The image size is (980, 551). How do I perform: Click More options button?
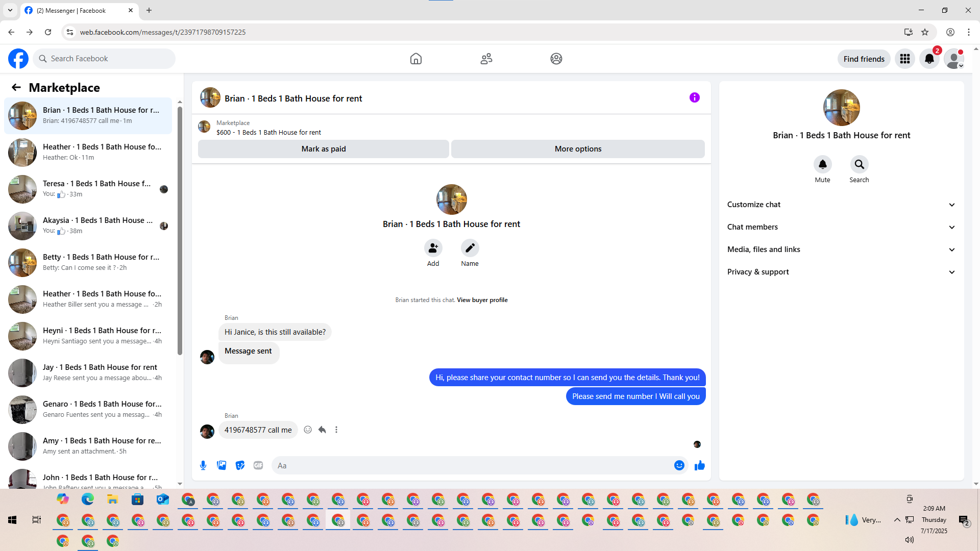click(x=578, y=149)
